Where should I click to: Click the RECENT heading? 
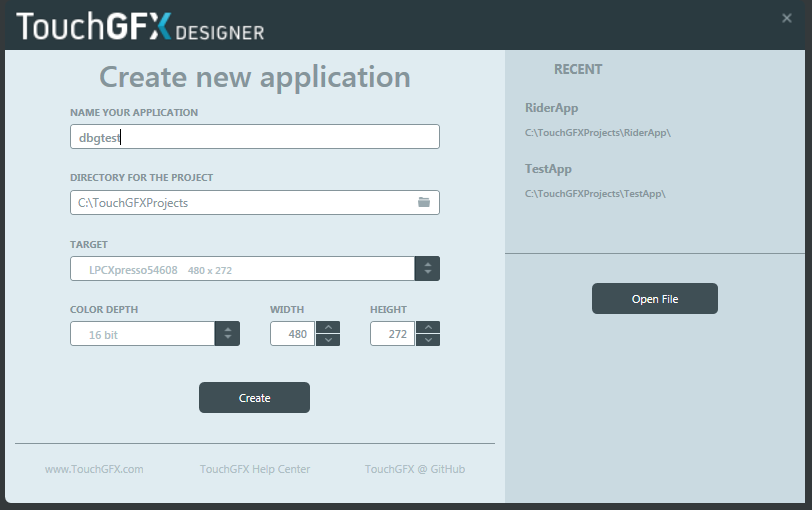[578, 69]
